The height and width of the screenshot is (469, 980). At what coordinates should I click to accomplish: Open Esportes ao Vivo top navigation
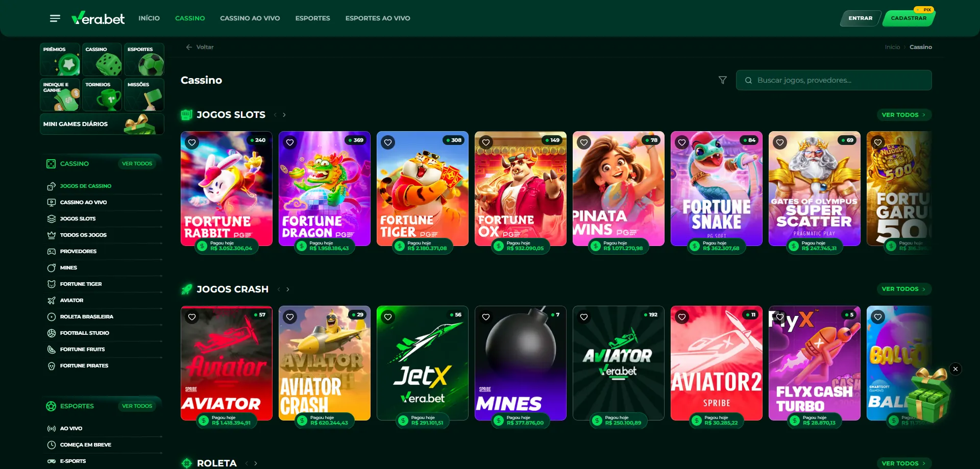(x=378, y=18)
